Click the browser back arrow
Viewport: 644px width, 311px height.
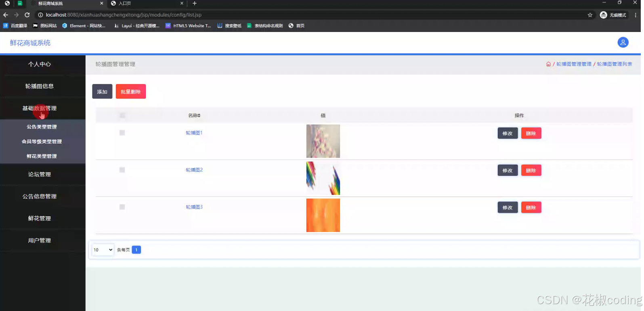6,15
